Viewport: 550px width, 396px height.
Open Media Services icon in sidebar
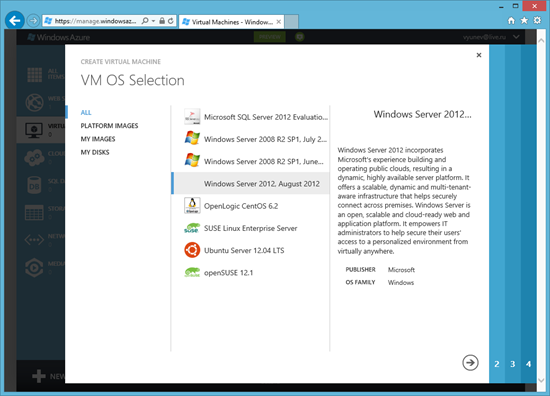34,268
